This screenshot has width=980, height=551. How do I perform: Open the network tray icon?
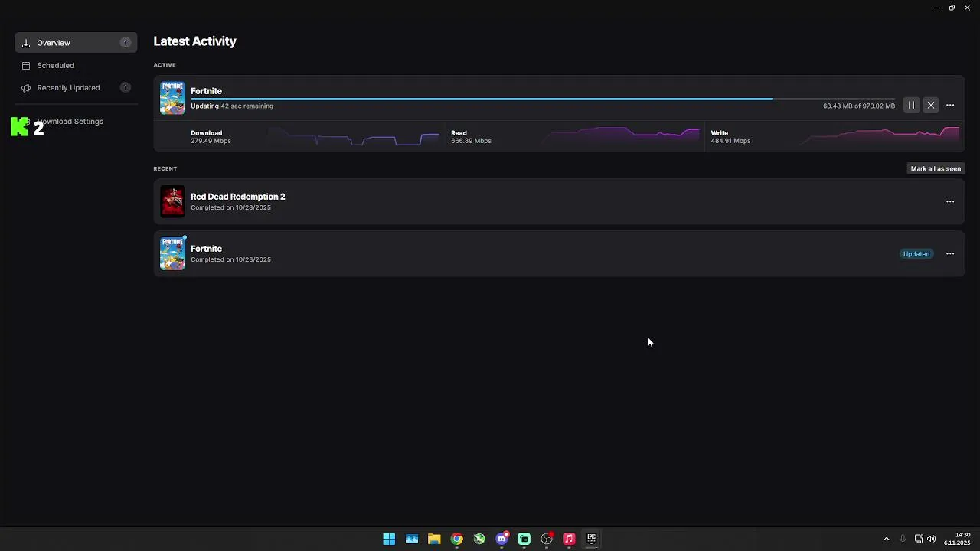(919, 539)
